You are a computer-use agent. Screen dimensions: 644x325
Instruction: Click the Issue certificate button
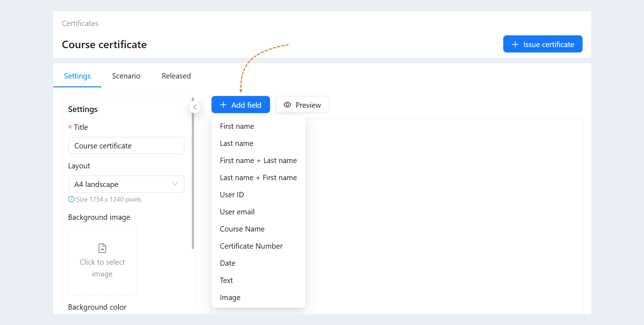click(543, 44)
